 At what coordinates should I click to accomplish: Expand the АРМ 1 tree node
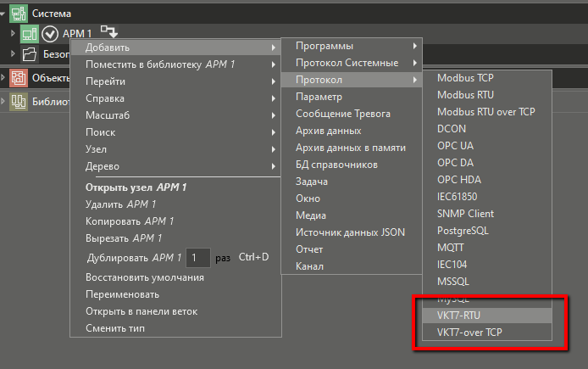[14, 34]
